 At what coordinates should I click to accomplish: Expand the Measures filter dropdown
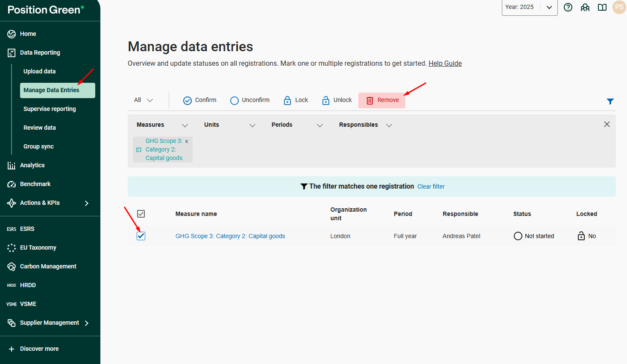click(x=185, y=125)
